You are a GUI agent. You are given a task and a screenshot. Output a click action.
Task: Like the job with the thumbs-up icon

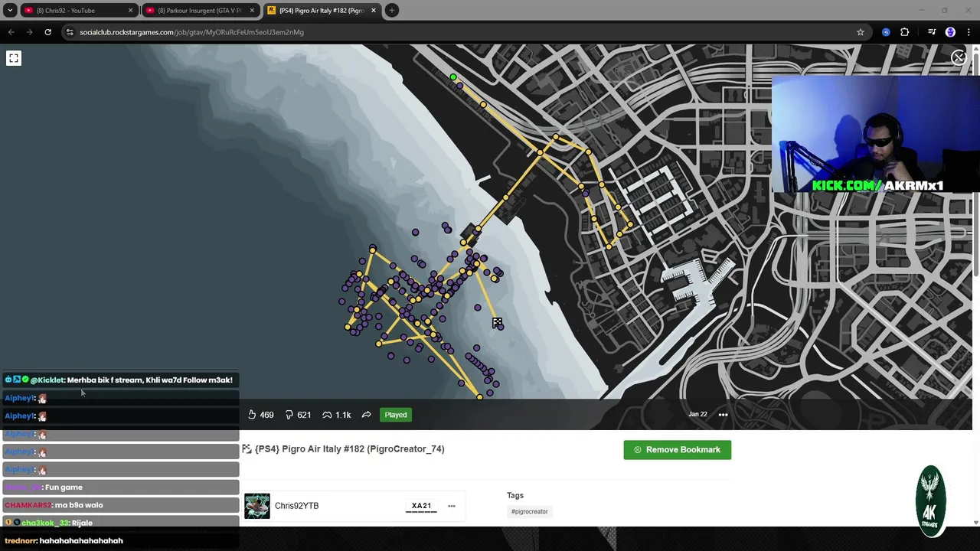[252, 415]
